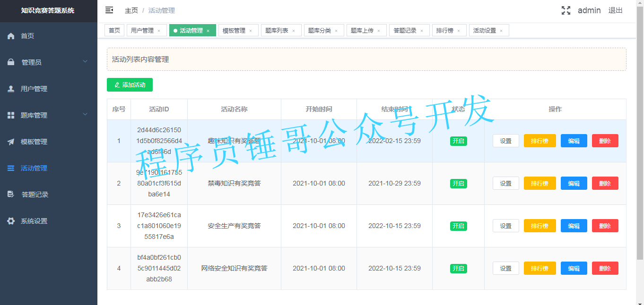Click the sidebar collapse hamburger icon
This screenshot has height=305, width=644.
click(x=109, y=10)
